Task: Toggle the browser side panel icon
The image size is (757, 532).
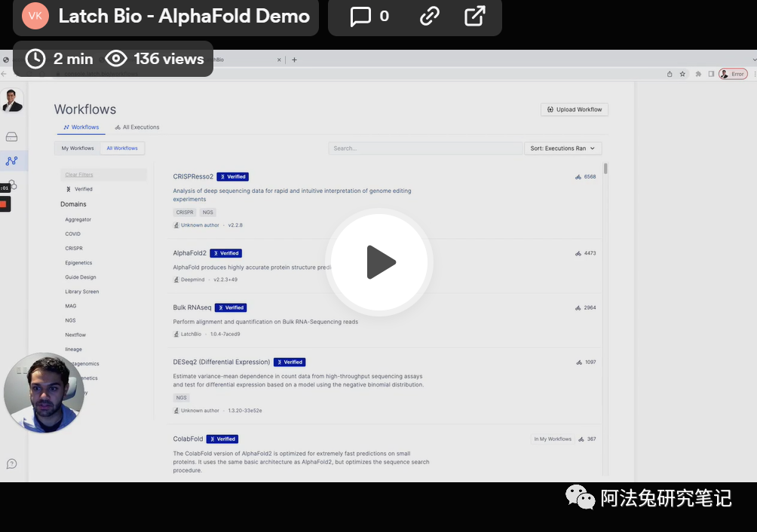Action: tap(711, 74)
